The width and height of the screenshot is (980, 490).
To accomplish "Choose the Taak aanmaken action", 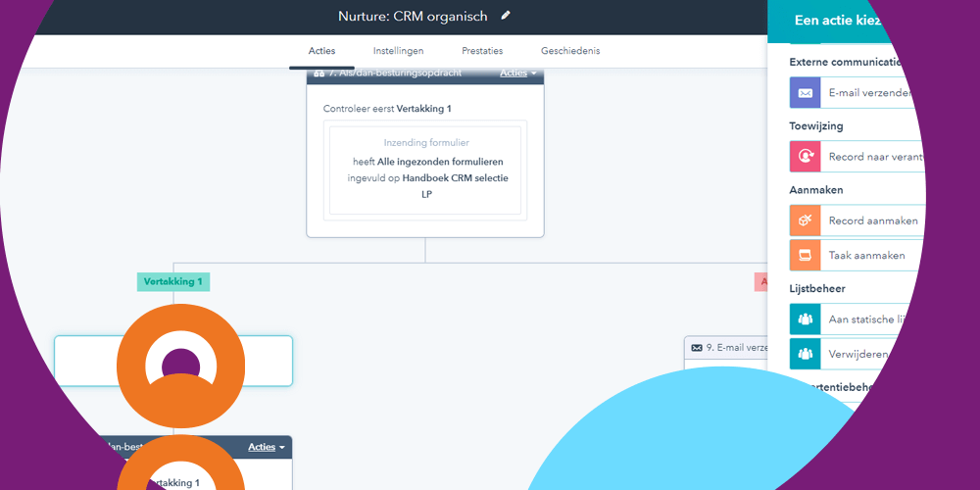I will pyautogui.click(x=857, y=255).
